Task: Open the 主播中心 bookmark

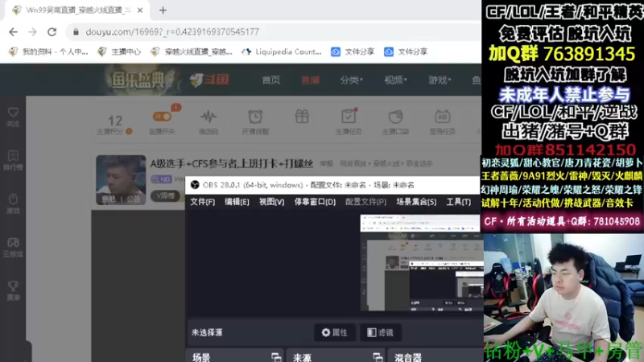Action: [119, 51]
